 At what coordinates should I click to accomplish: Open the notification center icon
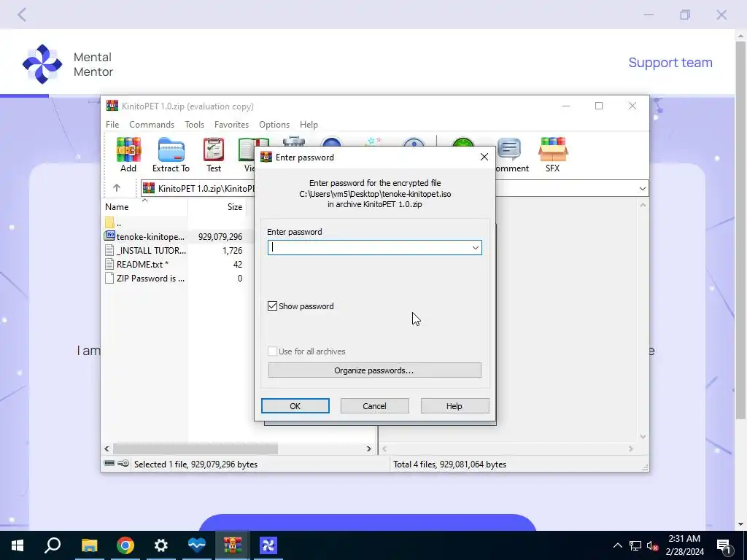pyautogui.click(x=724, y=545)
